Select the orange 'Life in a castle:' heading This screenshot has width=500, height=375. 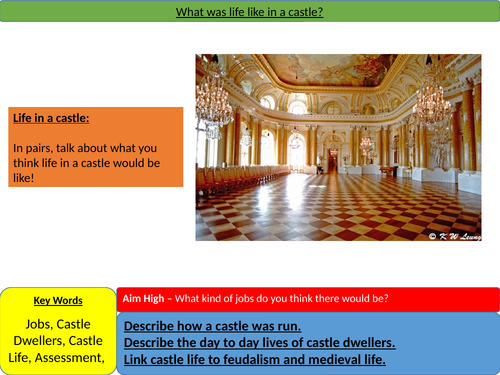tap(51, 118)
